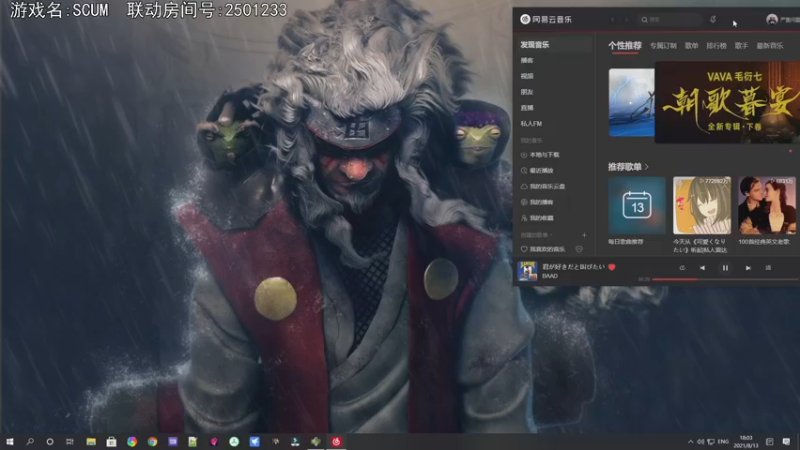Open Cortana from the taskbar
This screenshot has width=800, height=450.
pyautogui.click(x=50, y=442)
